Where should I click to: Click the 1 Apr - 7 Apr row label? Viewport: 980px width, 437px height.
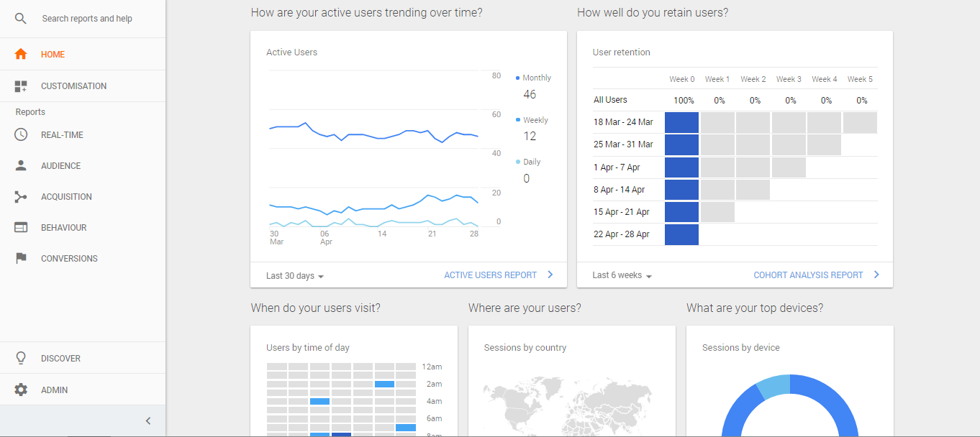617,167
